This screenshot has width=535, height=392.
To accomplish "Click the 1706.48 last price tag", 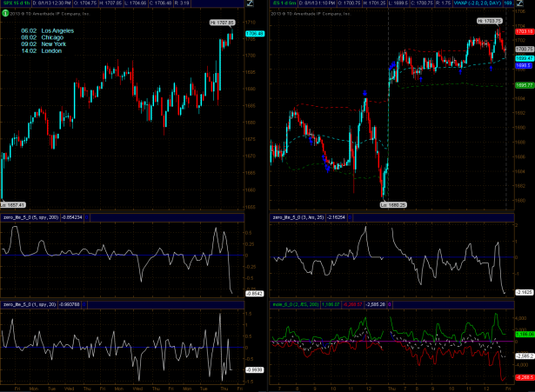I will (254, 34).
